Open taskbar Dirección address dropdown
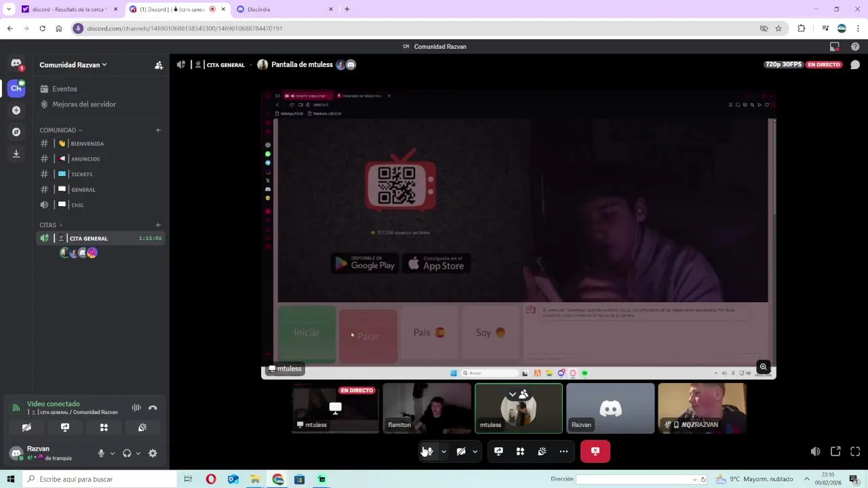Viewport: 868px width, 488px height. click(694, 479)
